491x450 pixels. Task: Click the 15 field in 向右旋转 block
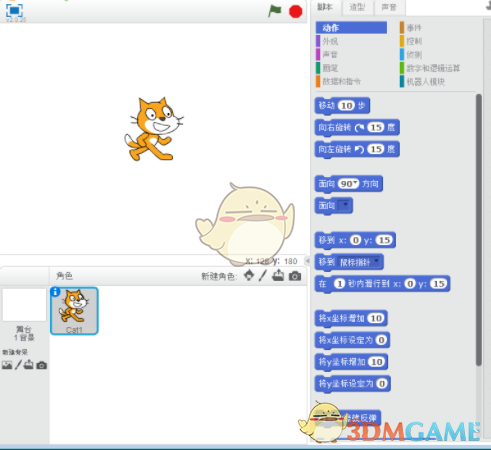[376, 128]
